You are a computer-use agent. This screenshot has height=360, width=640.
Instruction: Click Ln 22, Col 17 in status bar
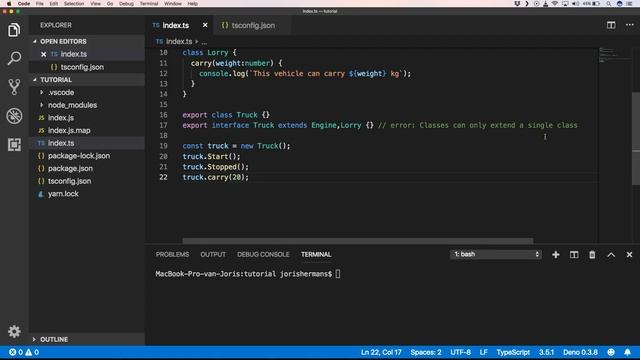click(381, 352)
